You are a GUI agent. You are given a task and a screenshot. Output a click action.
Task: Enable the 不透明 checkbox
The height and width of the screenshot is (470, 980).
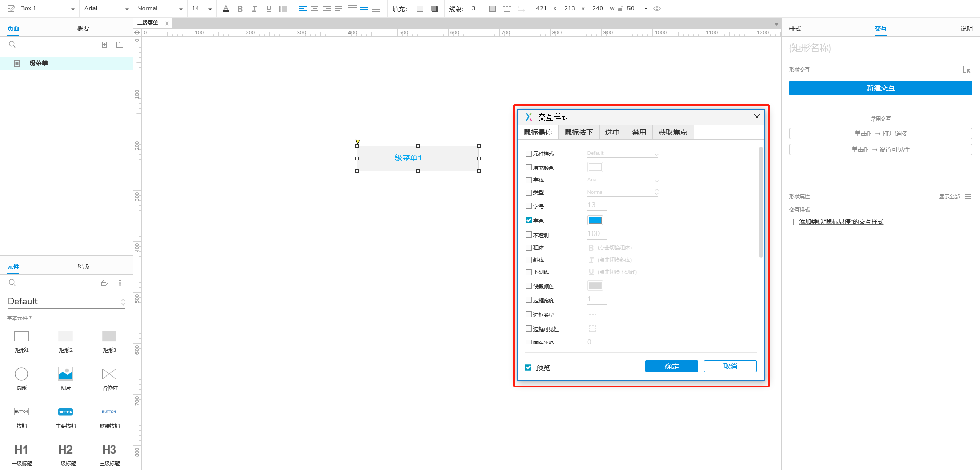pos(529,234)
